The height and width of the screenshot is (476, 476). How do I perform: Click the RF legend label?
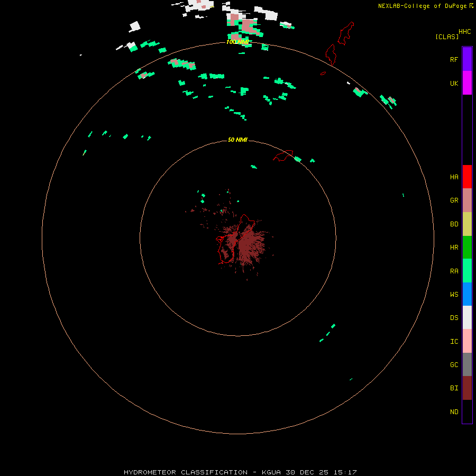coord(454,59)
